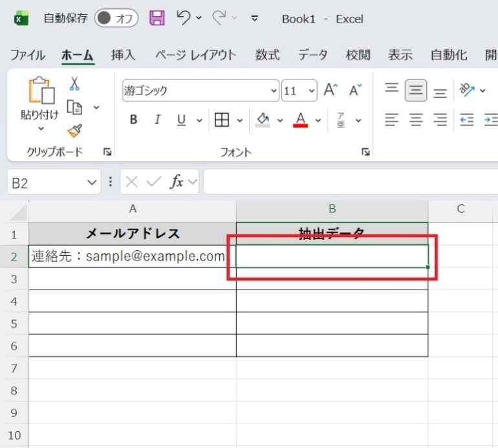Viewport: 498px width, 448px height.
Task: Click the Borders grid icon
Action: click(x=222, y=120)
